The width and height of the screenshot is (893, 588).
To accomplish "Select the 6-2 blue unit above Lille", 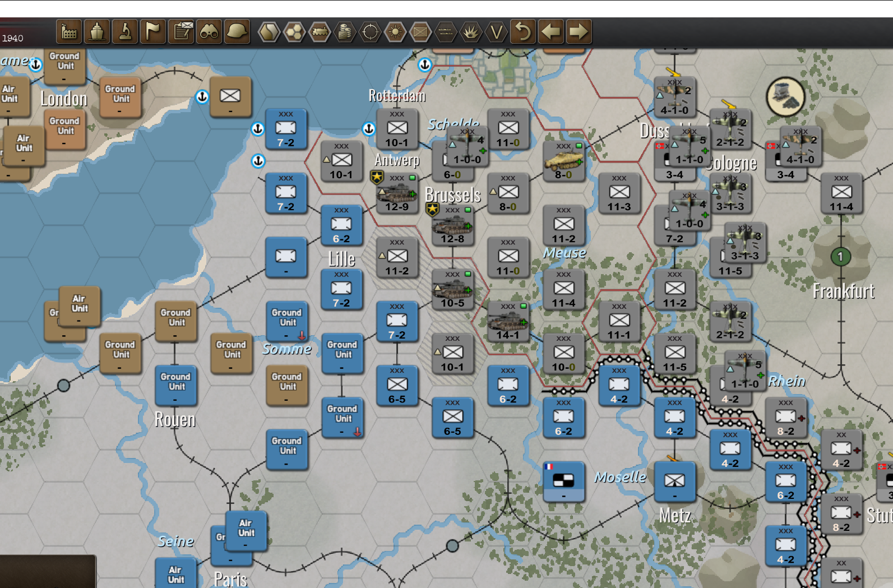I will point(341,226).
